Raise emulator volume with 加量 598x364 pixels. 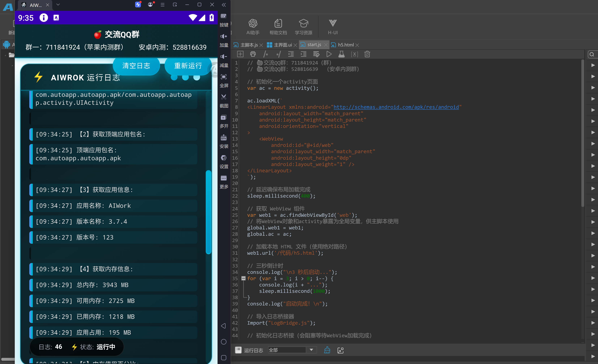tap(224, 40)
